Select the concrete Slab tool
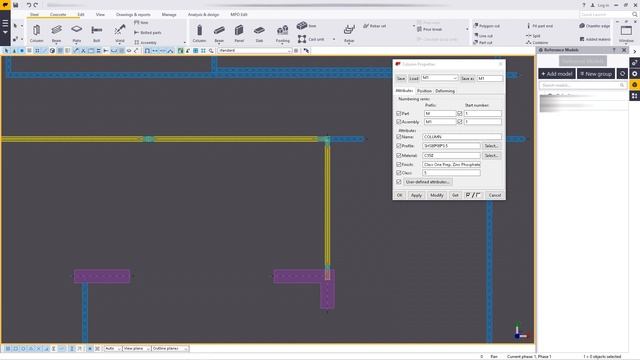The height and width of the screenshot is (360, 640). point(259,33)
